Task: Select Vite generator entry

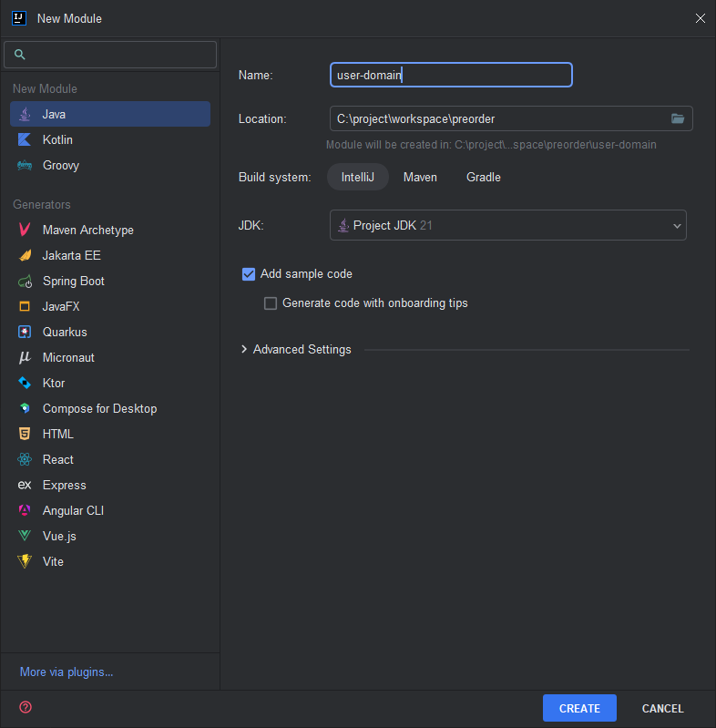Action: (110, 561)
